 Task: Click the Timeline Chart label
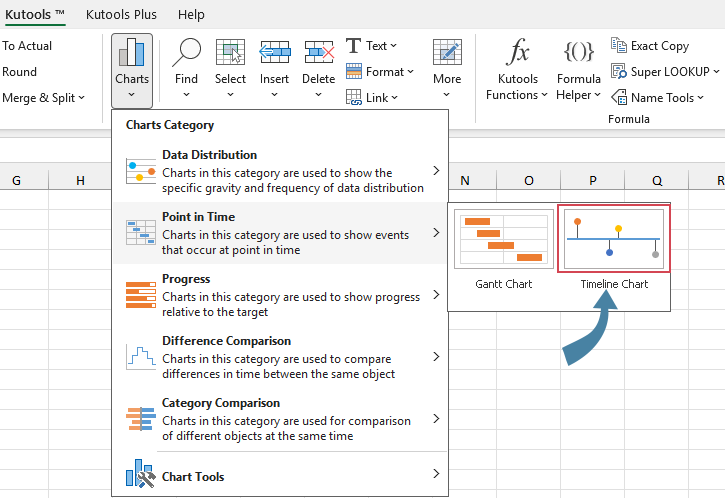click(x=614, y=284)
